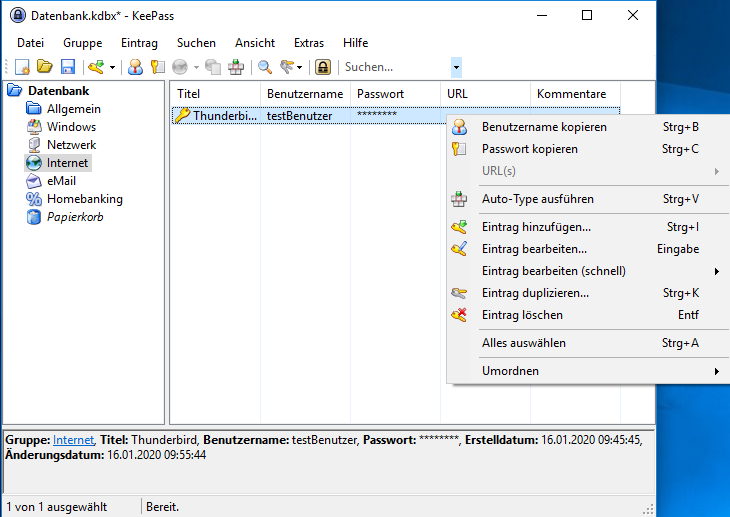Viewport: 730px width, 517px height.
Task: Click the Copy URLs toolbar icon
Action: pyautogui.click(x=213, y=67)
